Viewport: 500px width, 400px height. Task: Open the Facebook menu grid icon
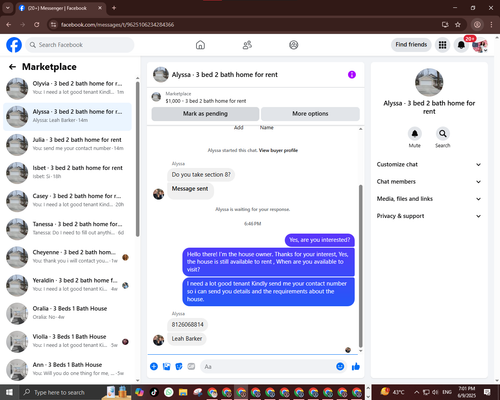click(442, 45)
